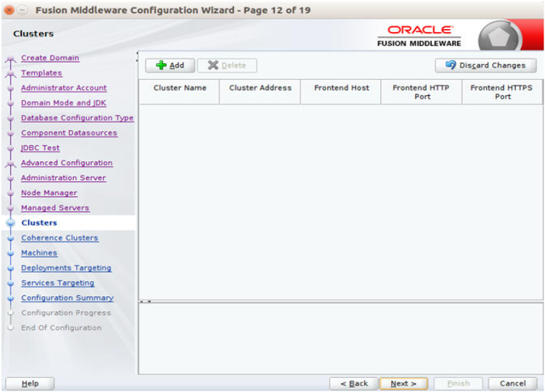Click the Cluster Name column header
545x392 pixels.
(179, 92)
